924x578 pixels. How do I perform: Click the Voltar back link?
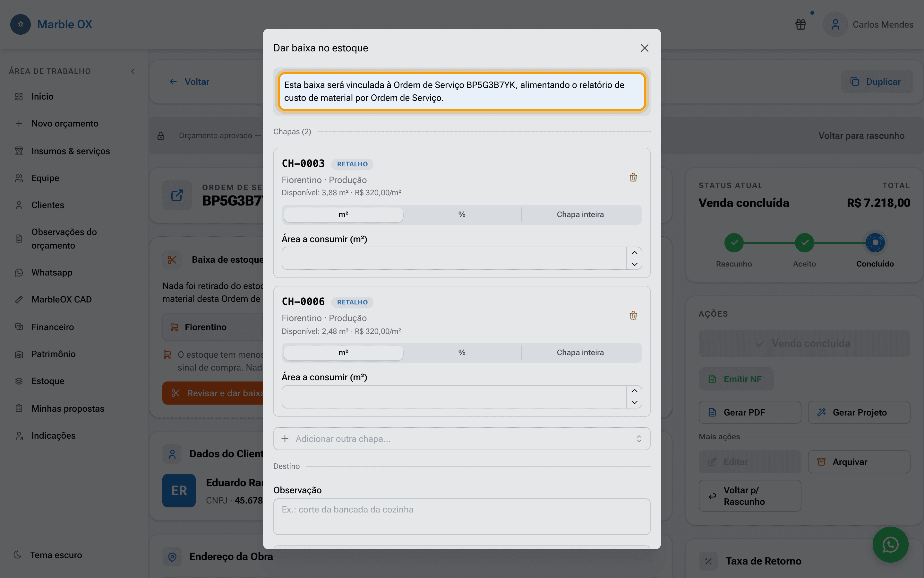(x=189, y=82)
